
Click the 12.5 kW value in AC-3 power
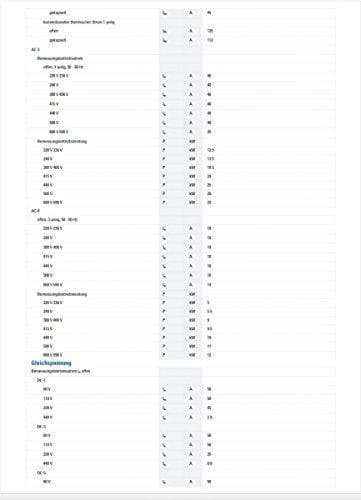pyautogui.click(x=210, y=150)
